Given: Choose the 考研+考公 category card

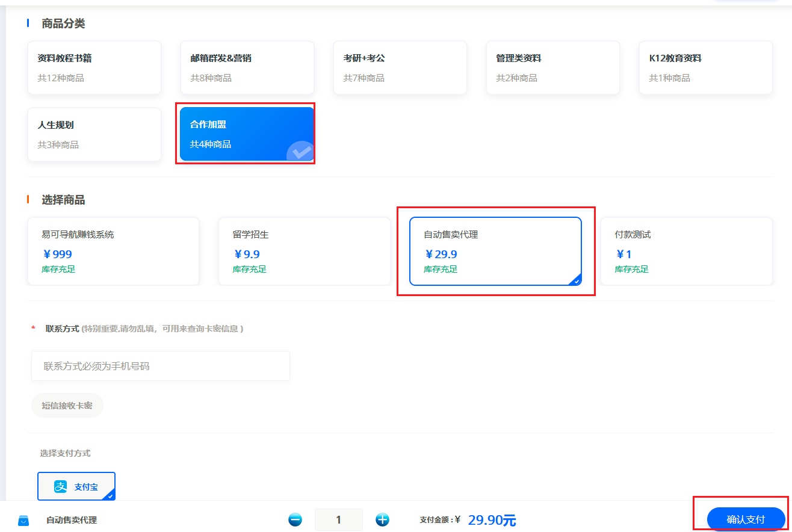Looking at the screenshot, I should coord(400,67).
